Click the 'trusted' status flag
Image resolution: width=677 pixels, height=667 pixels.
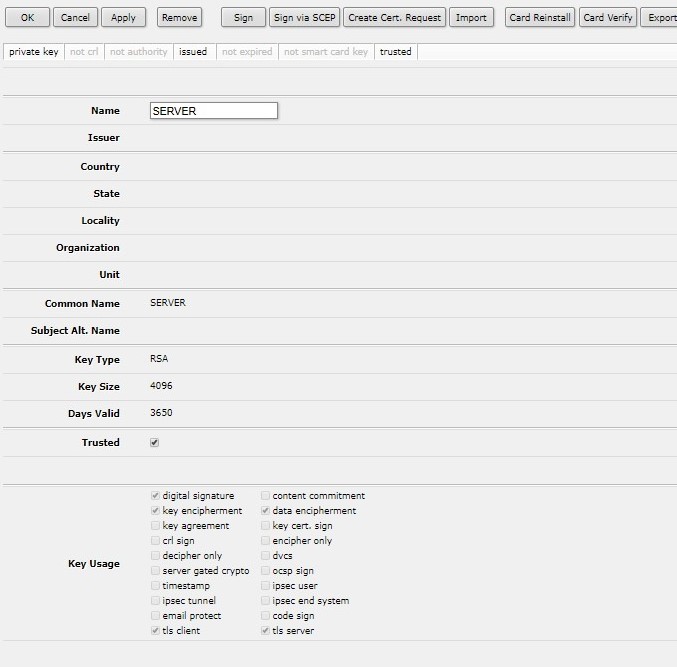click(395, 52)
